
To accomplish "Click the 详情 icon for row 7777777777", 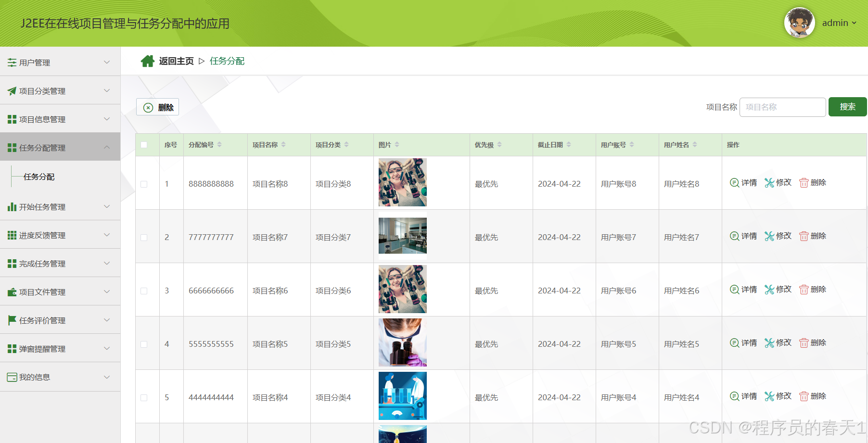I will point(734,236).
